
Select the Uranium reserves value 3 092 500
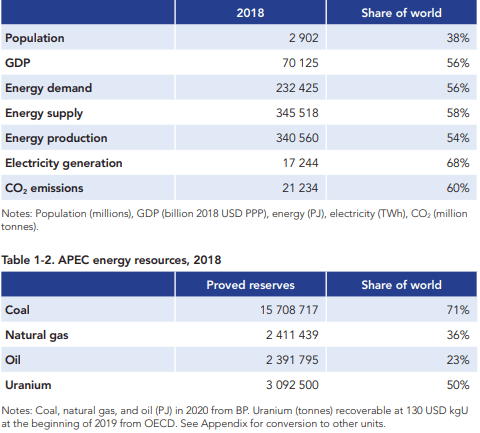[292, 385]
